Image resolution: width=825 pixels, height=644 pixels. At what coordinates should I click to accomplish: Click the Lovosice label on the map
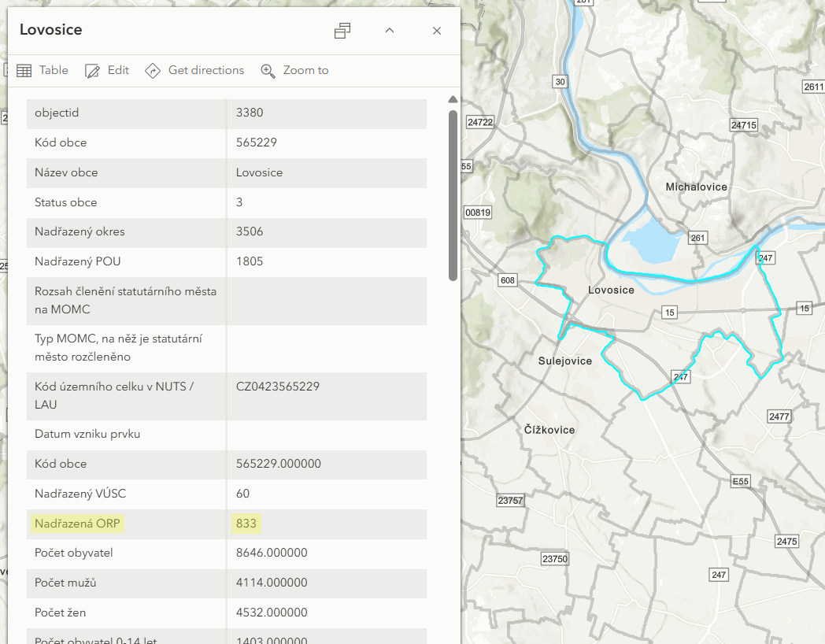click(x=611, y=290)
